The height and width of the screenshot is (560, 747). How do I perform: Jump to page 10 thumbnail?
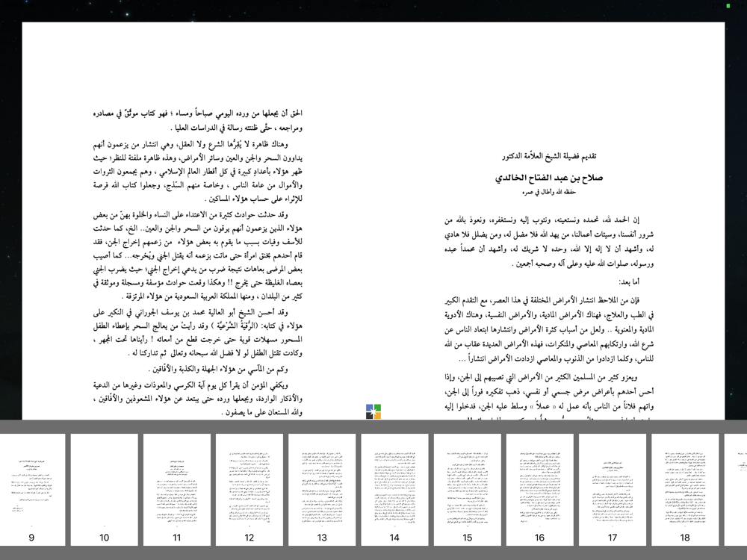(105, 490)
